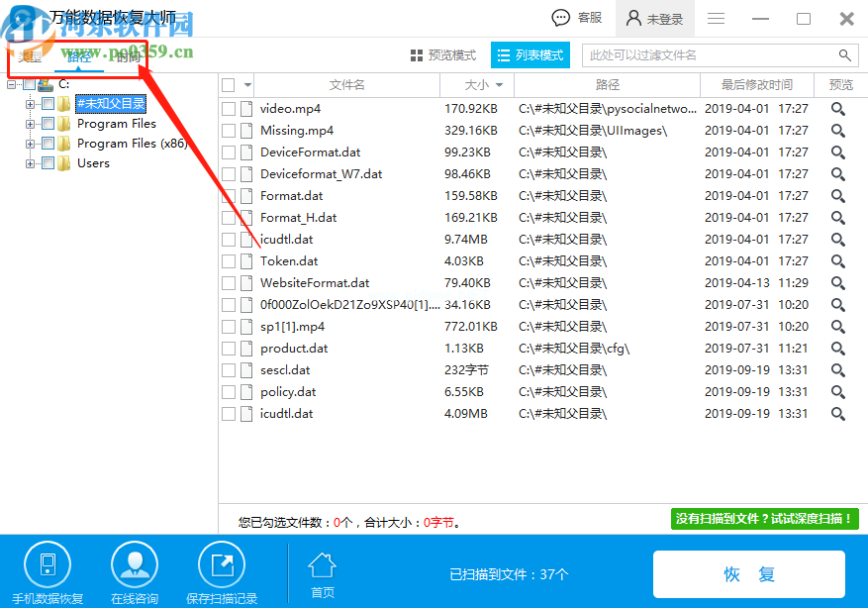This screenshot has height=608, width=868.
Task: Click the green deep scan prompt
Action: [x=764, y=519]
